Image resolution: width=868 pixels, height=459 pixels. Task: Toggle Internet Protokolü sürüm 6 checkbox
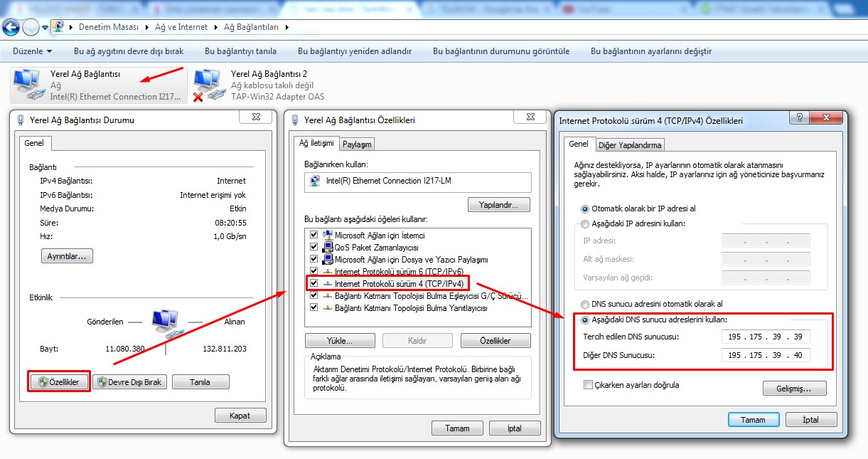pos(314,271)
